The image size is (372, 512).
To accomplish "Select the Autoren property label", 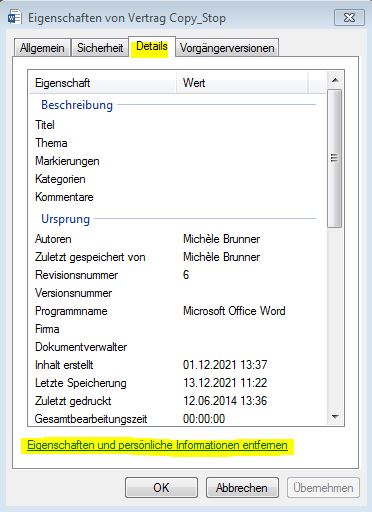I will (x=53, y=239).
